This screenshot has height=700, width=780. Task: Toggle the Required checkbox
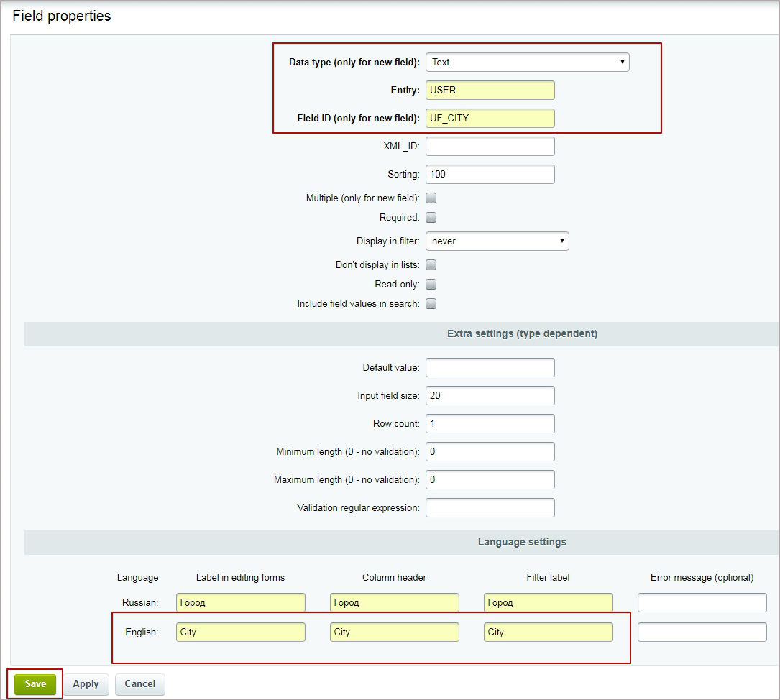(431, 217)
